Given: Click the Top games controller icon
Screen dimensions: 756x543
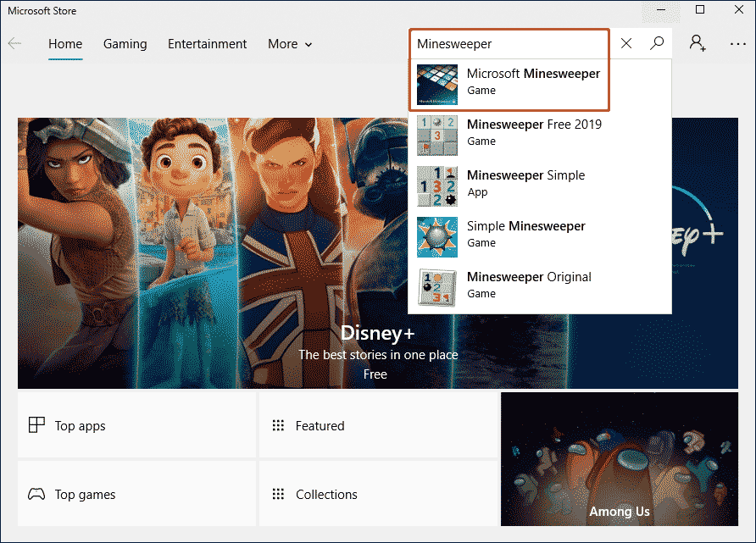Looking at the screenshot, I should tap(36, 494).
